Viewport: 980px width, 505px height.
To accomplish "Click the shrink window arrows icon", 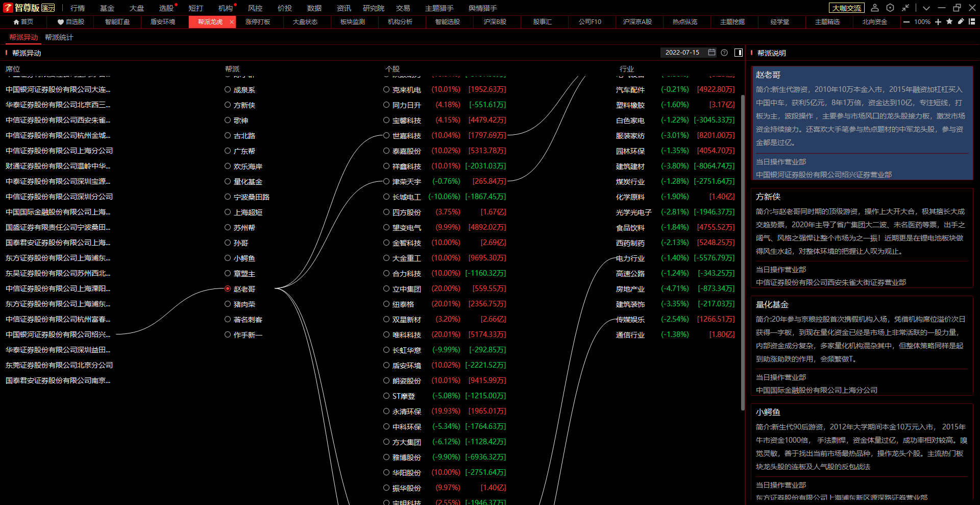I will click(905, 8).
